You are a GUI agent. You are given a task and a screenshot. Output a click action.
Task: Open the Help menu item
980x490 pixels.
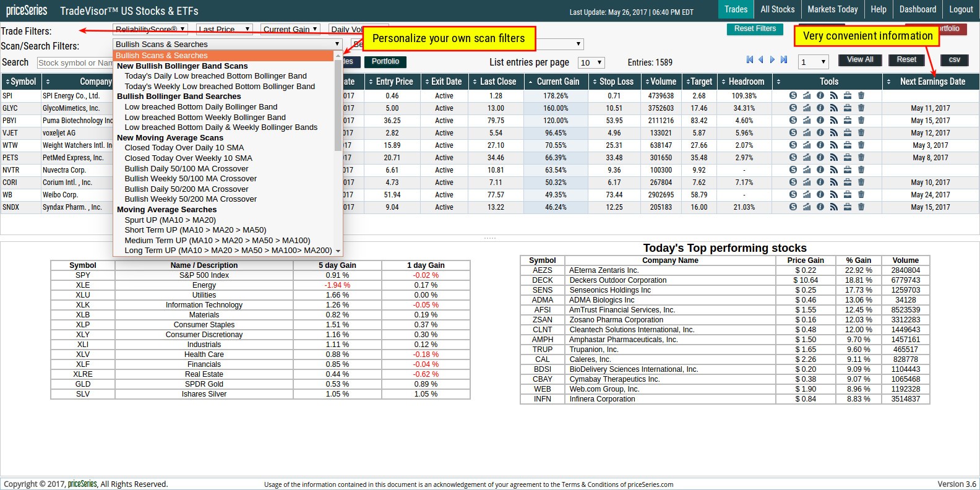[x=879, y=9]
